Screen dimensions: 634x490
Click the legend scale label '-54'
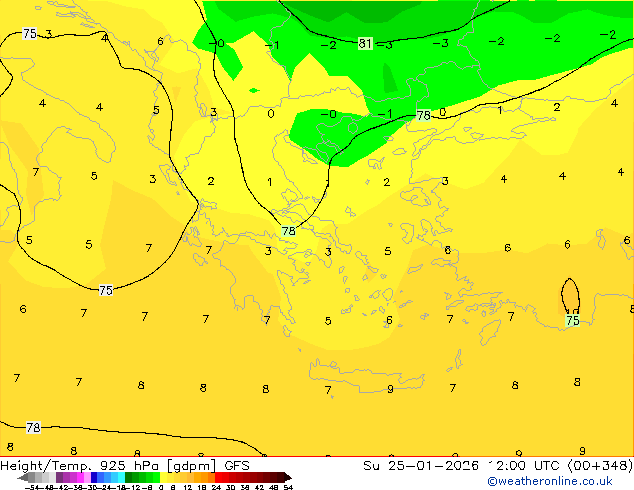pyautogui.click(x=32, y=488)
